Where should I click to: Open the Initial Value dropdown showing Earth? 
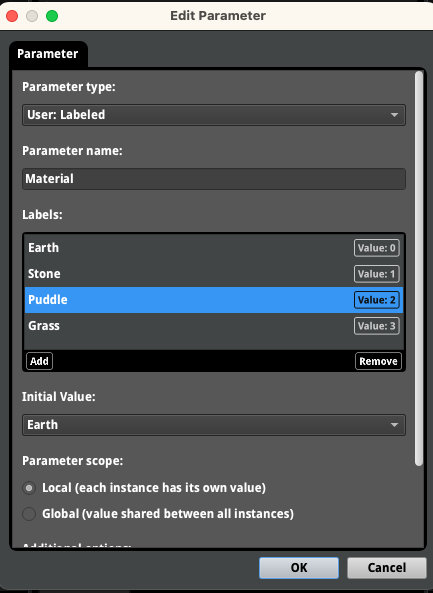coord(214,425)
